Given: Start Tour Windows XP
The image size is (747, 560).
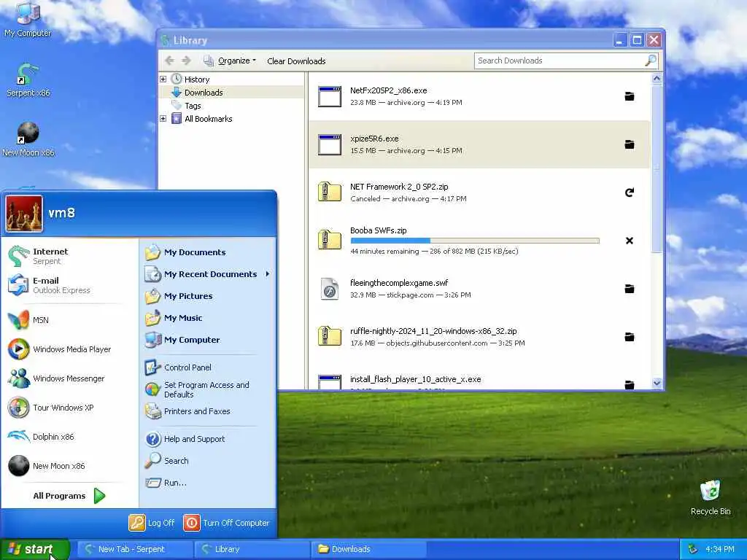Looking at the screenshot, I should coord(69,408).
